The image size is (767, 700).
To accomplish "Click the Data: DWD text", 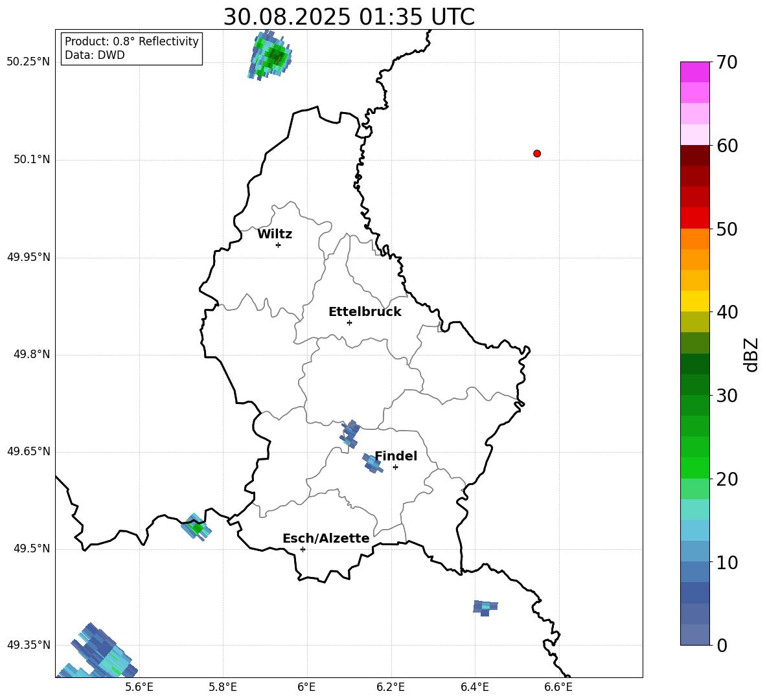I will click(95, 55).
